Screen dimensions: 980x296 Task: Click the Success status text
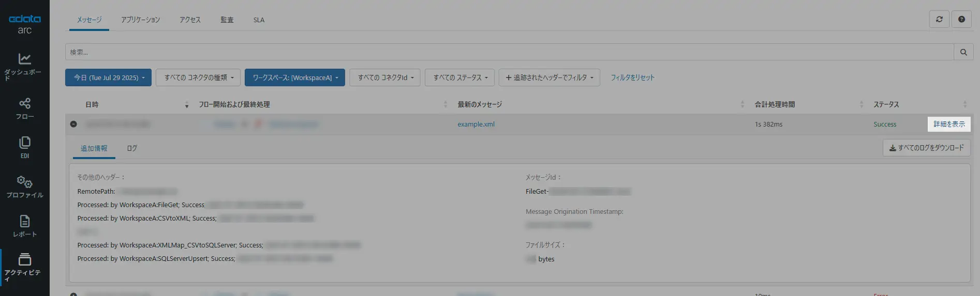885,124
